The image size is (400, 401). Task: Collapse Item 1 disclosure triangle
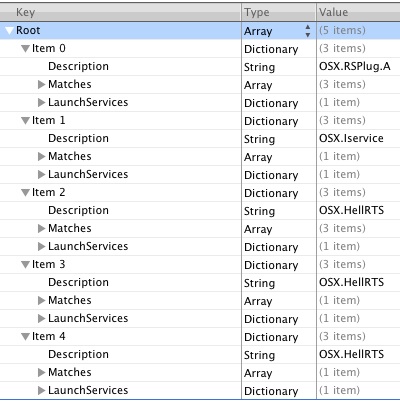point(25,121)
